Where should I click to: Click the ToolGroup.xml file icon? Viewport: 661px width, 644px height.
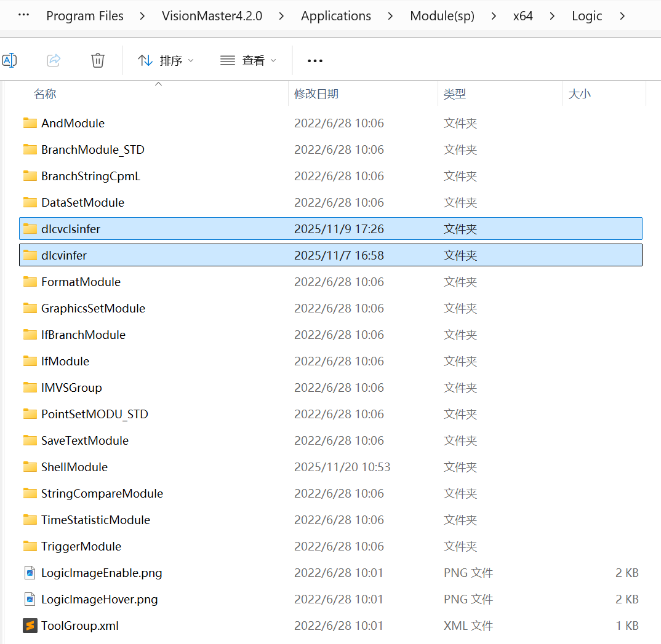pos(30,626)
